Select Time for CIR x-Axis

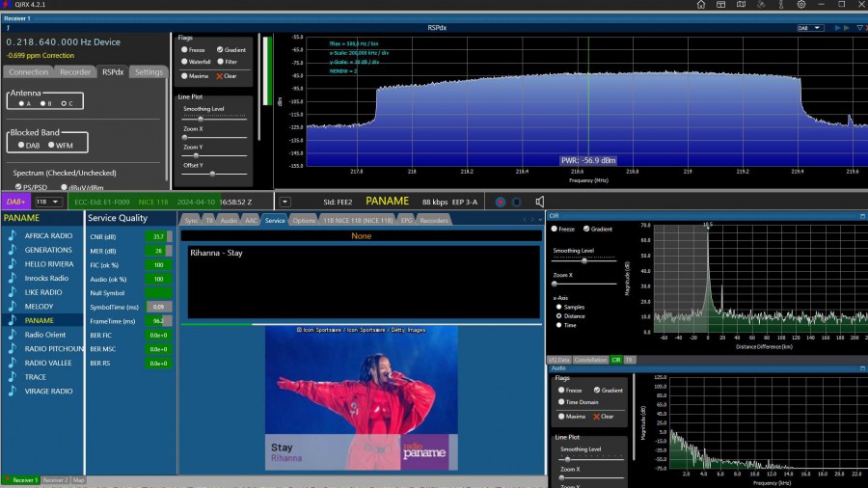pos(559,325)
